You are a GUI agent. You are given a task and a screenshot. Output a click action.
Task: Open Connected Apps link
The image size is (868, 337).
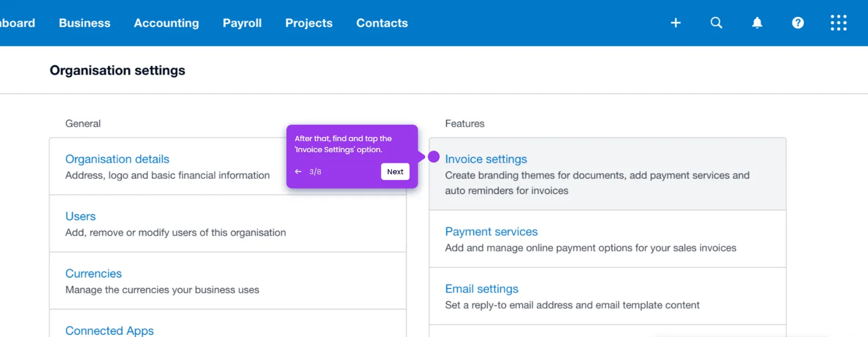click(109, 331)
